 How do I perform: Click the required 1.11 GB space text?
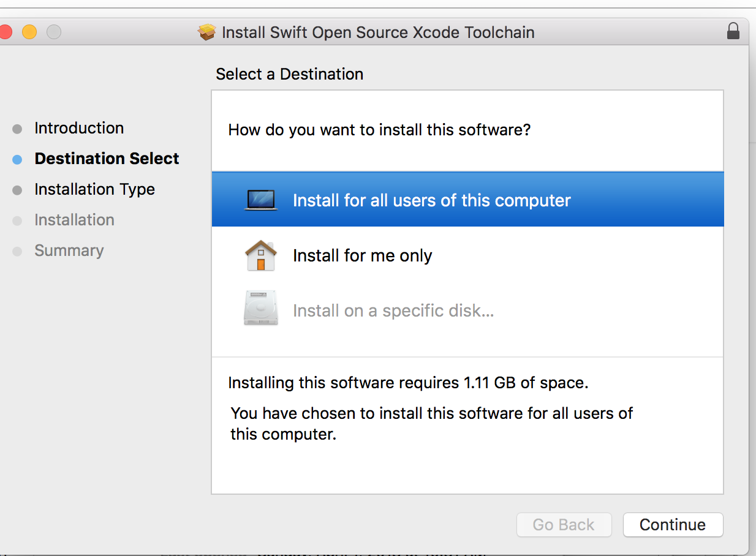(x=408, y=383)
